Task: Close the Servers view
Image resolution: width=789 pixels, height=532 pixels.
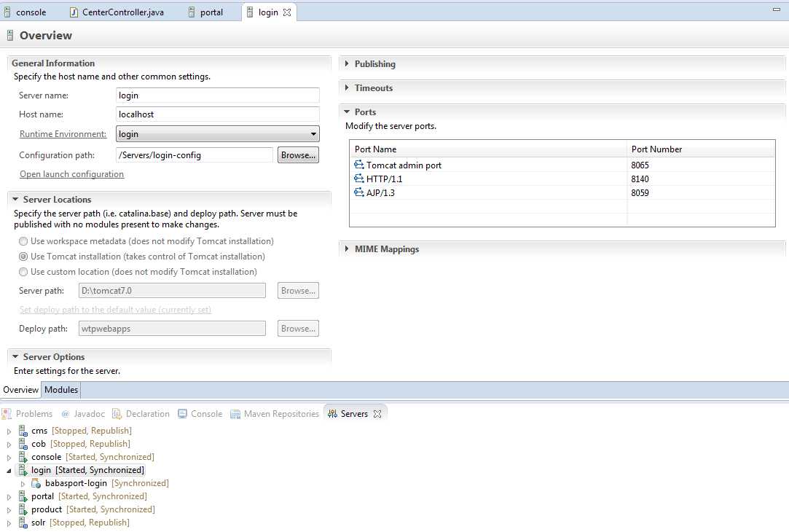Action: [377, 414]
